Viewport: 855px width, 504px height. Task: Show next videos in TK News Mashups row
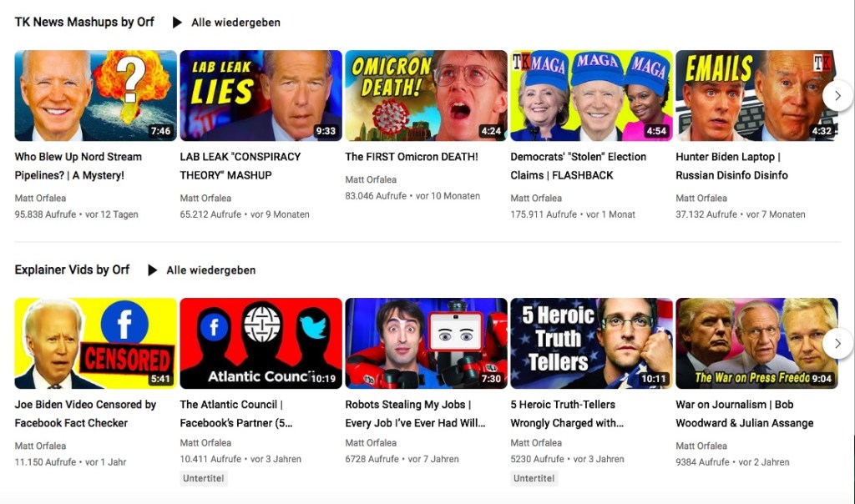[837, 95]
